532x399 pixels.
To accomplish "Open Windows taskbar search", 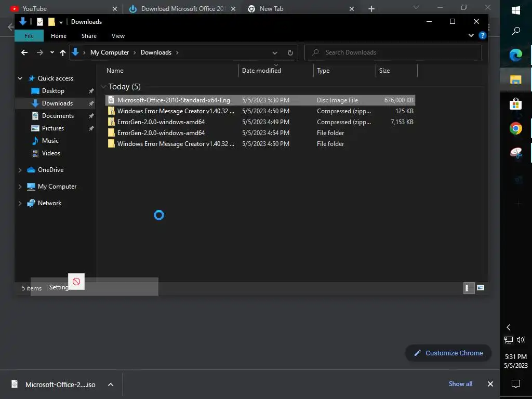I will click(x=516, y=31).
